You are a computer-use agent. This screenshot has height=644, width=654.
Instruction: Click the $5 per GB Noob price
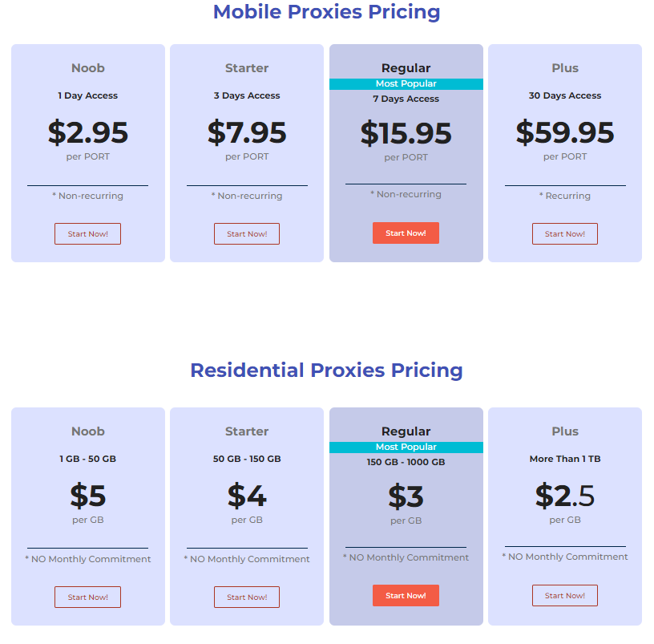[88, 496]
